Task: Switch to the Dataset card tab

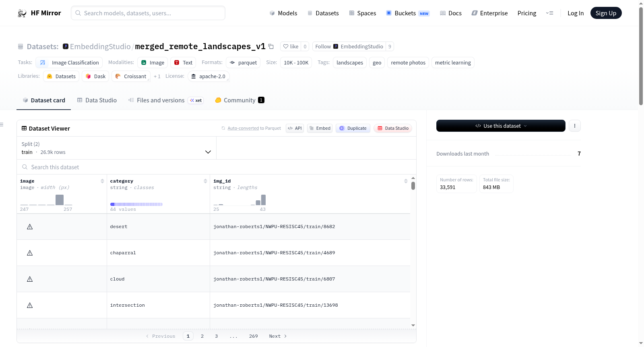Action: (x=44, y=100)
